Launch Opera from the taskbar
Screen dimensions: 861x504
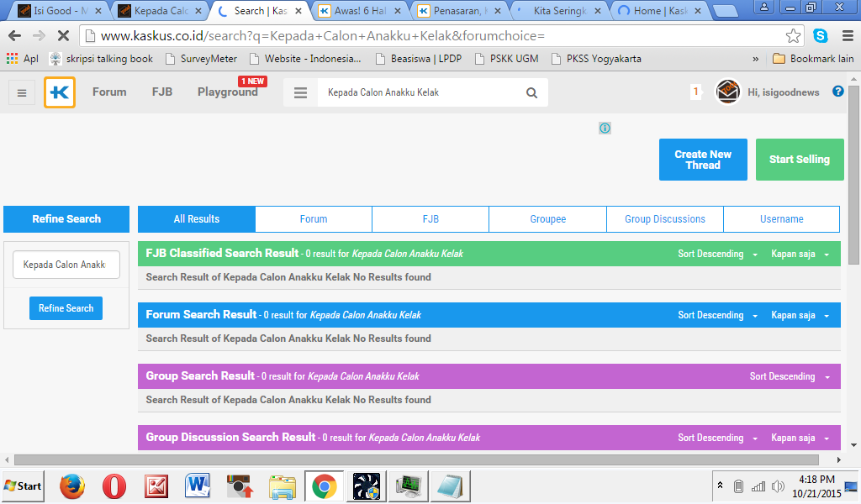click(114, 486)
